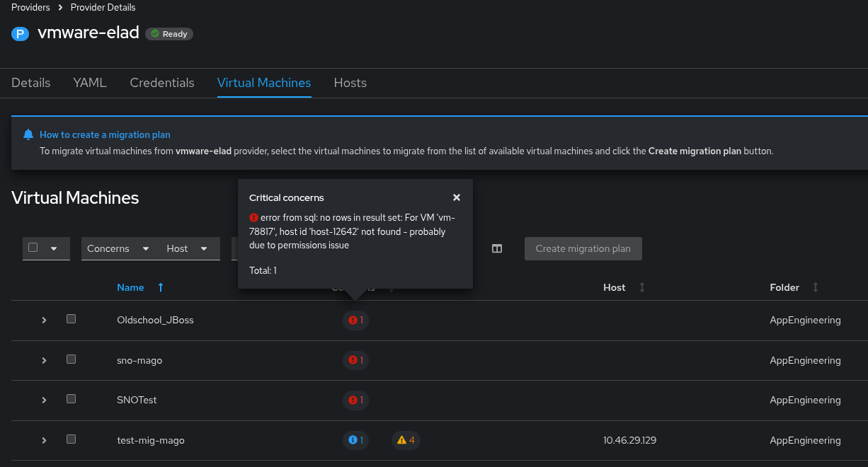Expand the test-mig-mago row details

[44, 440]
